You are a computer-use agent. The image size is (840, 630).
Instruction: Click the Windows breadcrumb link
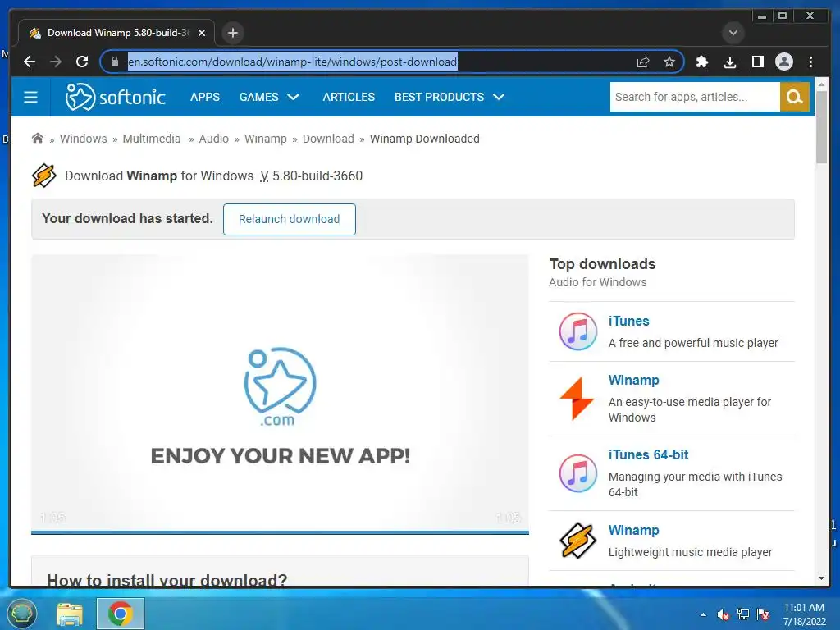[x=83, y=139]
